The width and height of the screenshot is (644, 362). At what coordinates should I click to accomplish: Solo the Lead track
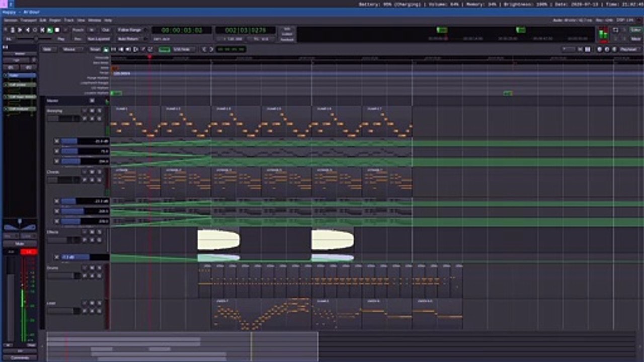click(100, 304)
